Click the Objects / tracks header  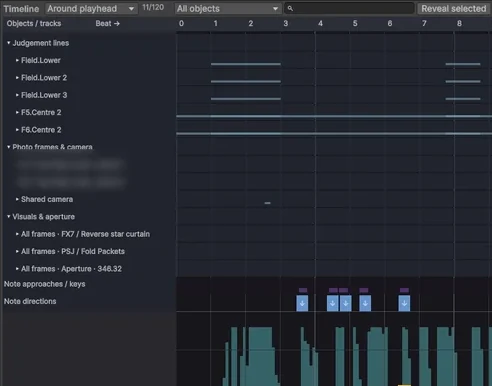pyautogui.click(x=34, y=23)
